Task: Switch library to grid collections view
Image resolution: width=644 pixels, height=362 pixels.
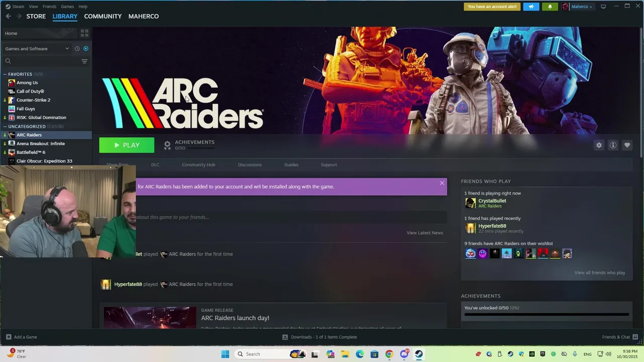Action: click(x=85, y=33)
